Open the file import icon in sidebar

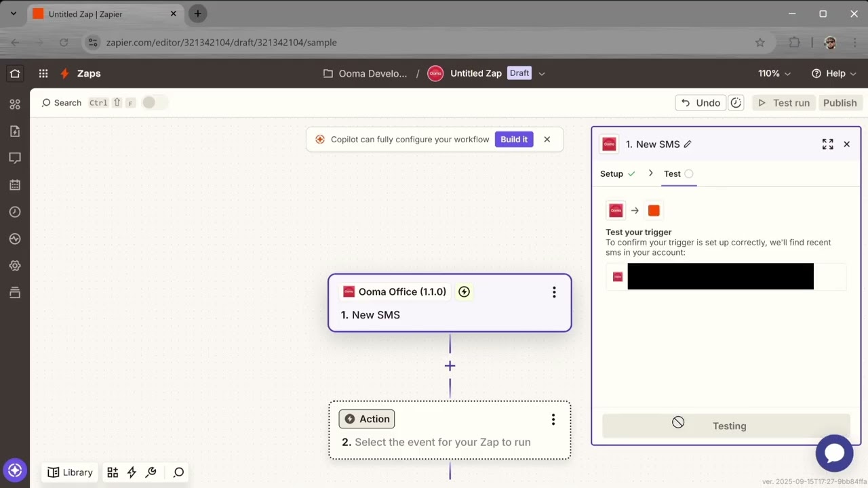tap(15, 131)
